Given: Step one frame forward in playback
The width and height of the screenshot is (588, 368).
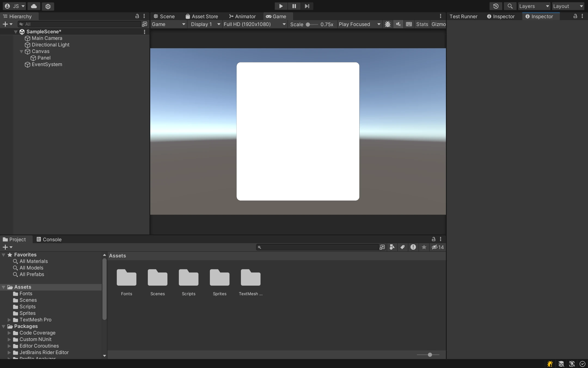Looking at the screenshot, I should (307, 6).
